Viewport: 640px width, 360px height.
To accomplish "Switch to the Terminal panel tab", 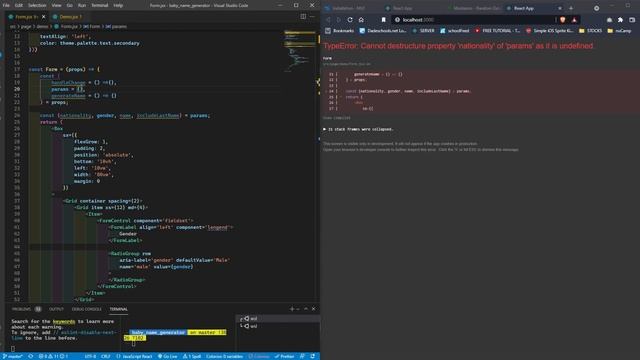I will click(x=118, y=309).
